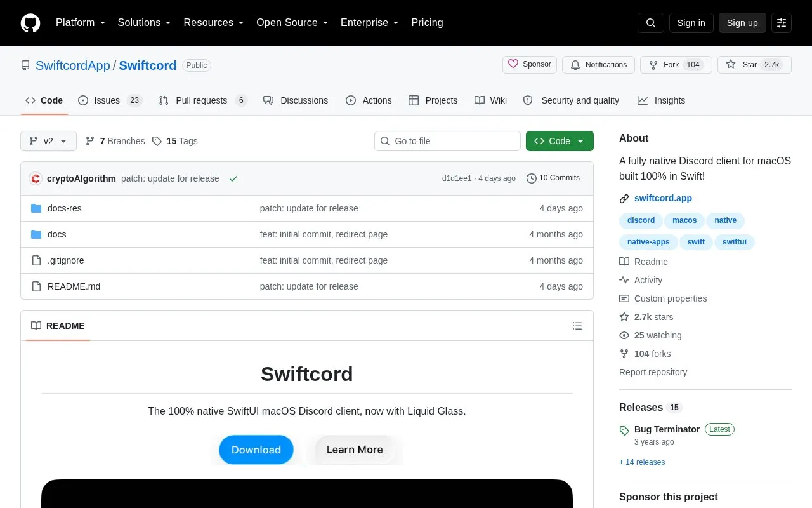Open the header appearance settings icon
The width and height of the screenshot is (812, 508).
[782, 23]
